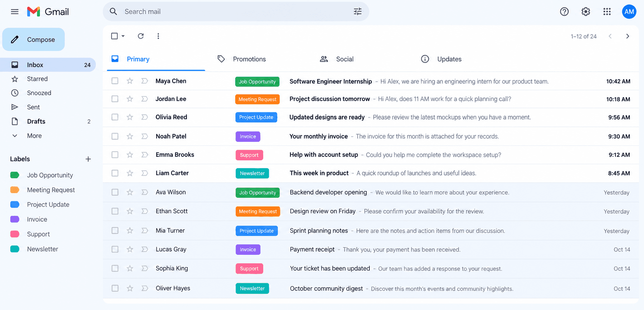This screenshot has width=644, height=310.
Task: Show search options filter icon
Action: tap(358, 11)
